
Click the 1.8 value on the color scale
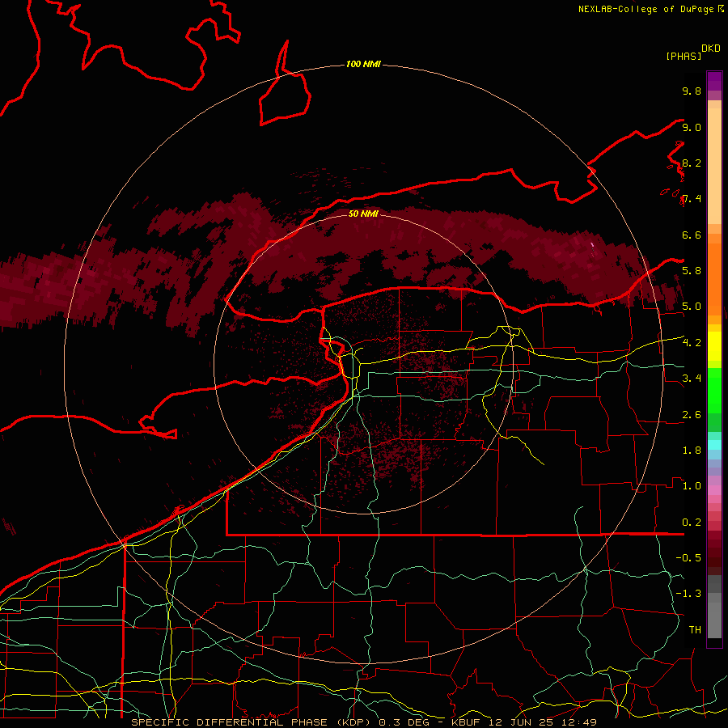[x=692, y=451]
